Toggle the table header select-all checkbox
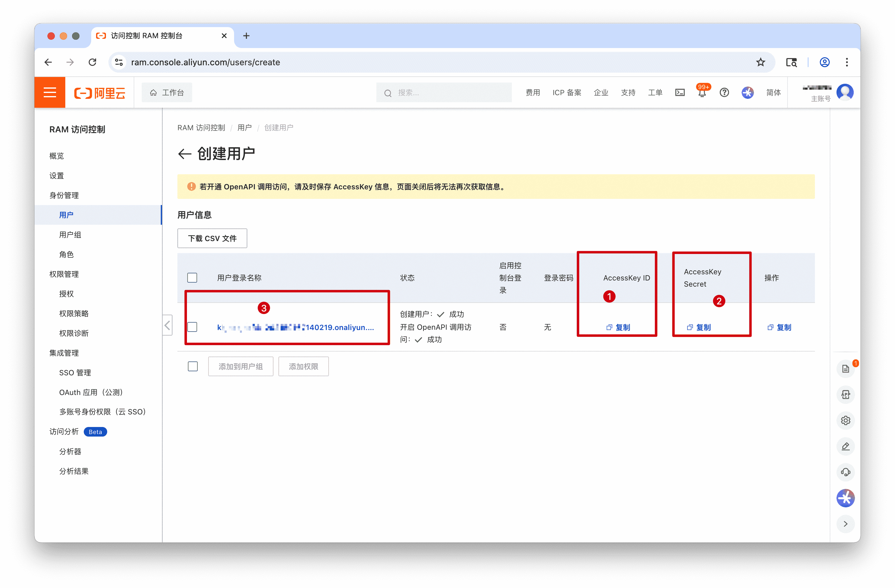 pyautogui.click(x=192, y=278)
